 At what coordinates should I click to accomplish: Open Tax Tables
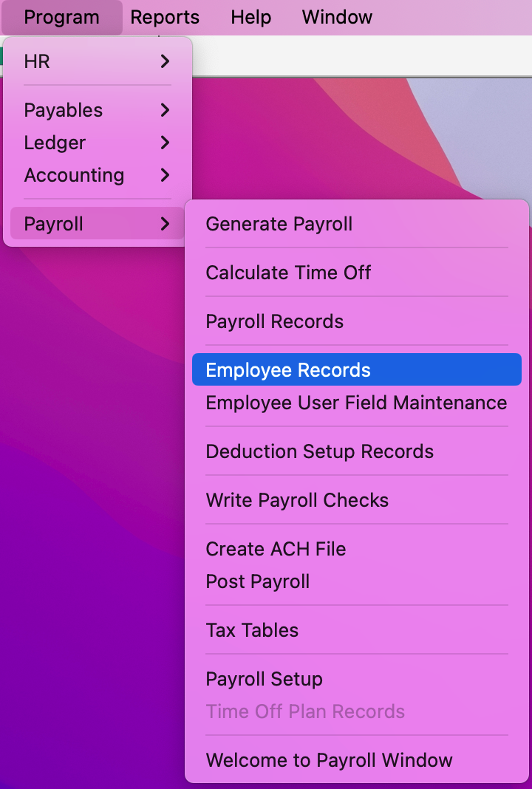pyautogui.click(x=252, y=630)
